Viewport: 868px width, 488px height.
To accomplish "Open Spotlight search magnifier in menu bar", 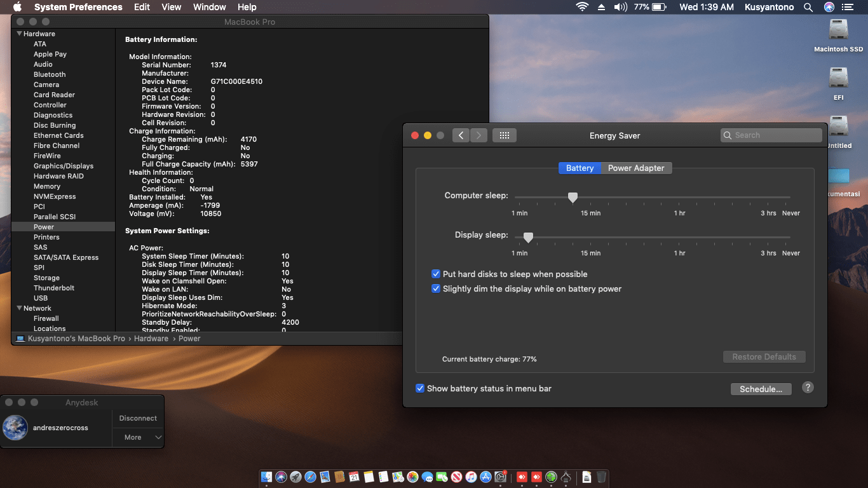I will pos(808,7).
